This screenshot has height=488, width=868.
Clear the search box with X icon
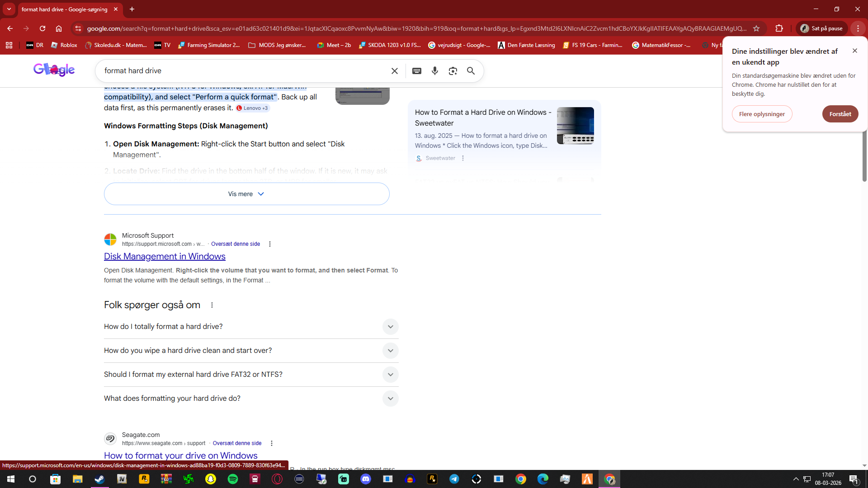click(394, 71)
